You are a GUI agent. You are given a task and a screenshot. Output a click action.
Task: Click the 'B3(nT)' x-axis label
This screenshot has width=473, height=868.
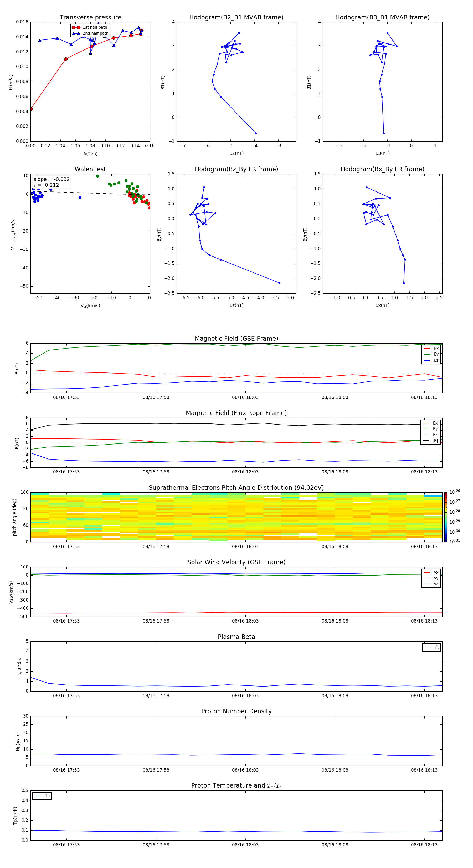(382, 153)
